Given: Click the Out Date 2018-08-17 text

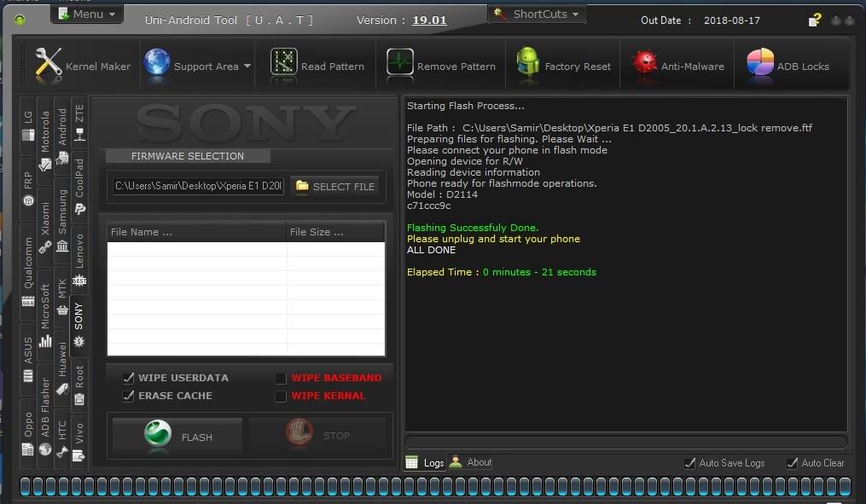Looking at the screenshot, I should coord(700,20).
